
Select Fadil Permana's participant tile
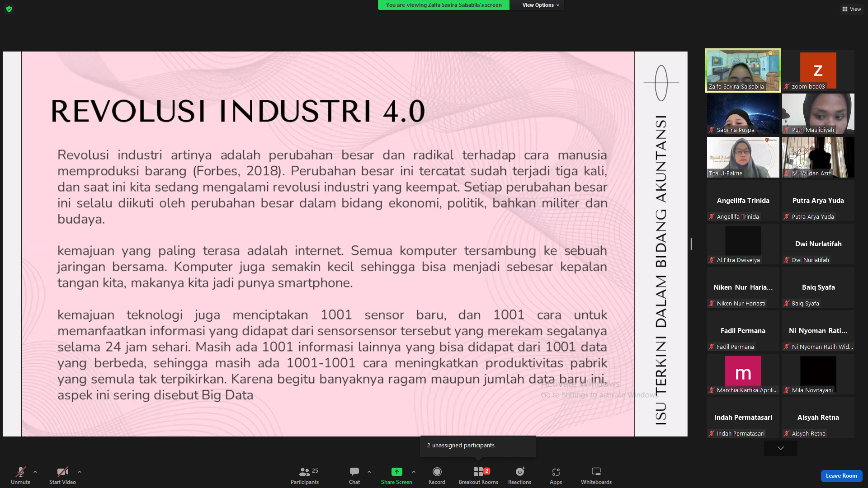pos(743,331)
